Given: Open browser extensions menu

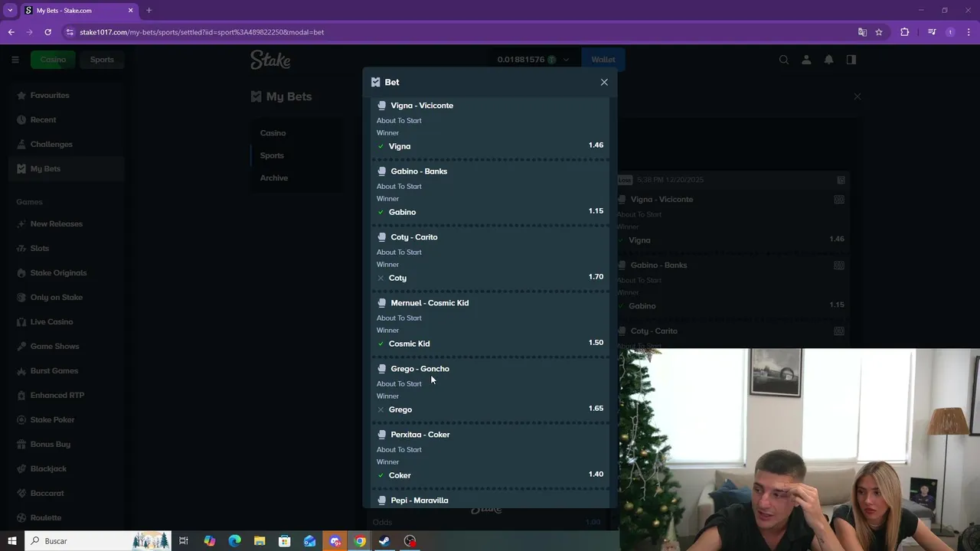Looking at the screenshot, I should pyautogui.click(x=904, y=32).
